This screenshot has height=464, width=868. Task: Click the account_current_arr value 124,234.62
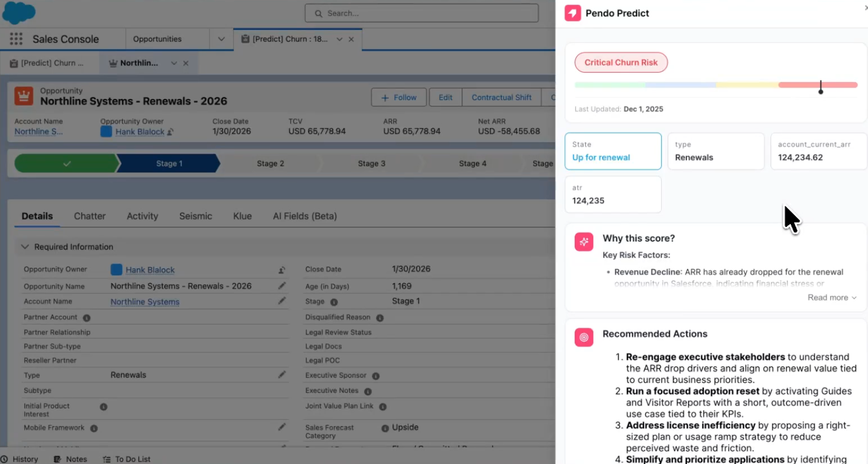click(800, 157)
